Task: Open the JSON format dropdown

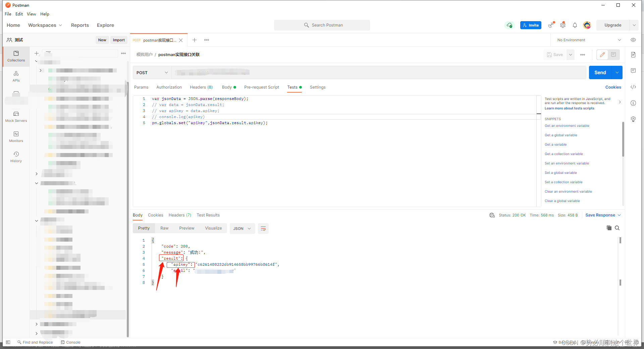Action: (x=242, y=229)
